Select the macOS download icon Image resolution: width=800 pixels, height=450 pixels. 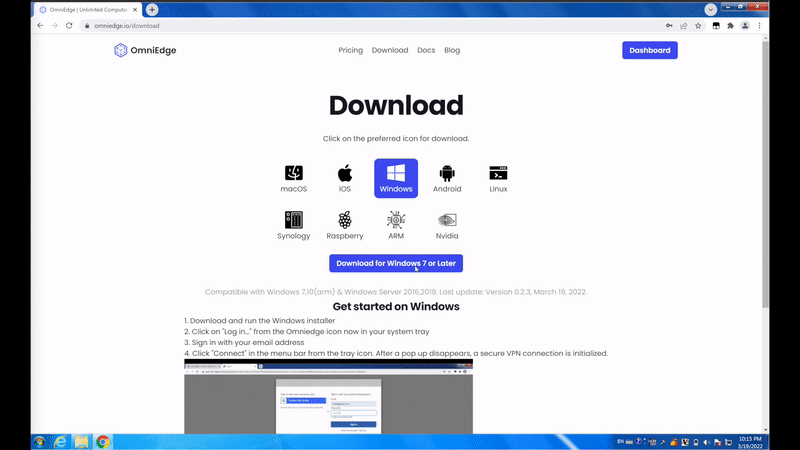click(x=293, y=174)
